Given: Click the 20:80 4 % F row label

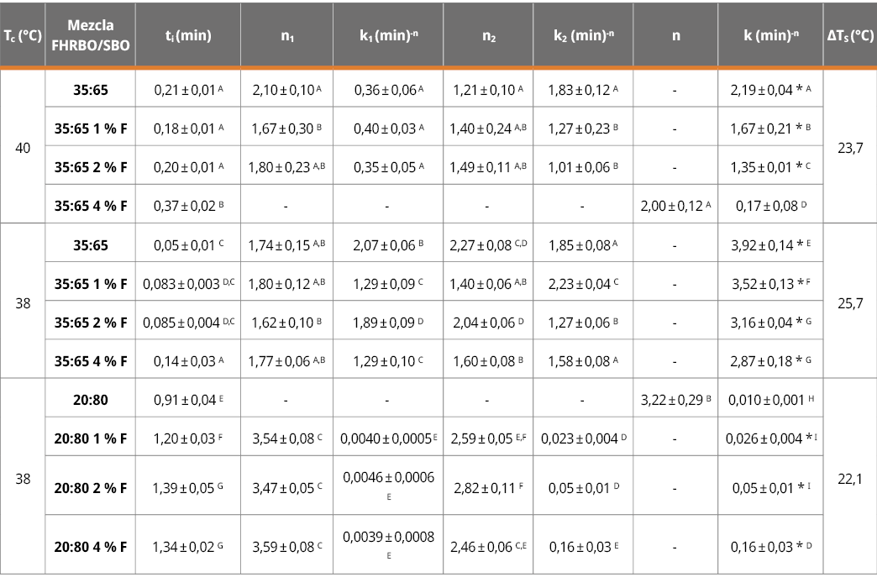Looking at the screenshot, I should point(92,546).
